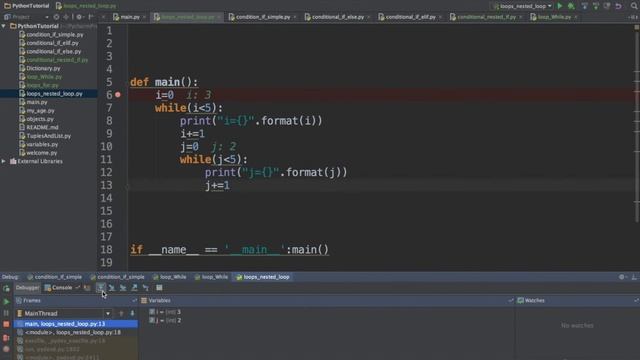Image resolution: width=640 pixels, height=360 pixels.
Task: Select the main, loops_nested_loop.py:13 frame
Action: tap(76, 324)
